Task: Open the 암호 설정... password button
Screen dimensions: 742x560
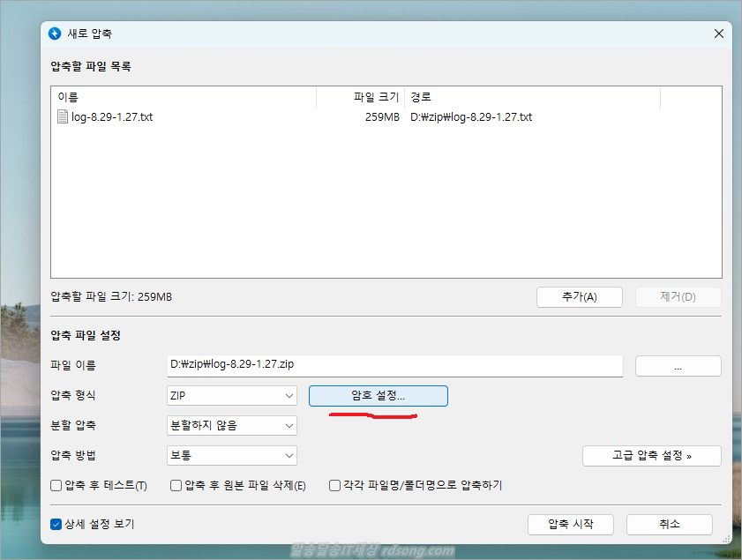Action: (x=378, y=396)
